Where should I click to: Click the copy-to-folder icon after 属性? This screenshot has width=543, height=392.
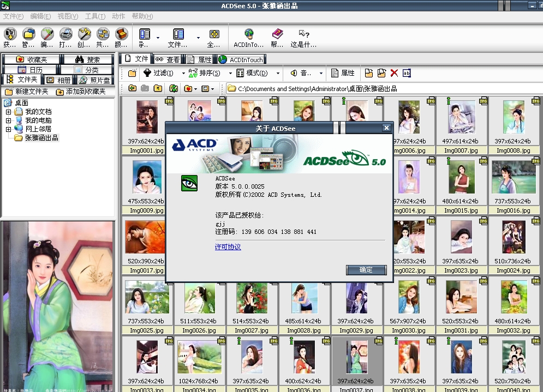click(369, 73)
